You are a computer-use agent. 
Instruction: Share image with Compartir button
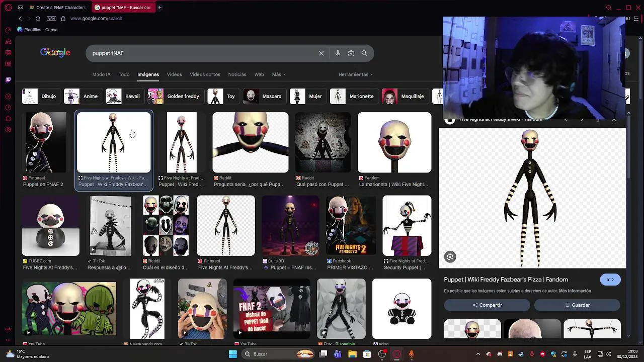[487, 305]
